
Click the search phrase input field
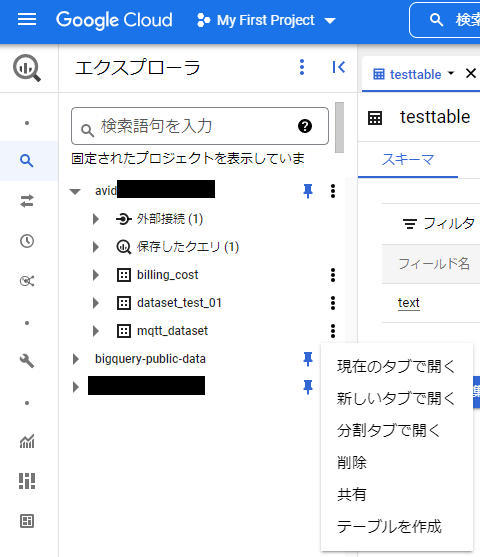(200, 126)
